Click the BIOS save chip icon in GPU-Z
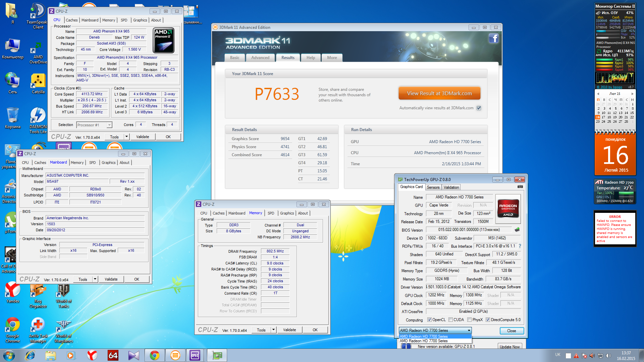Image resolution: width=644 pixels, height=362 pixels. pos(517,230)
